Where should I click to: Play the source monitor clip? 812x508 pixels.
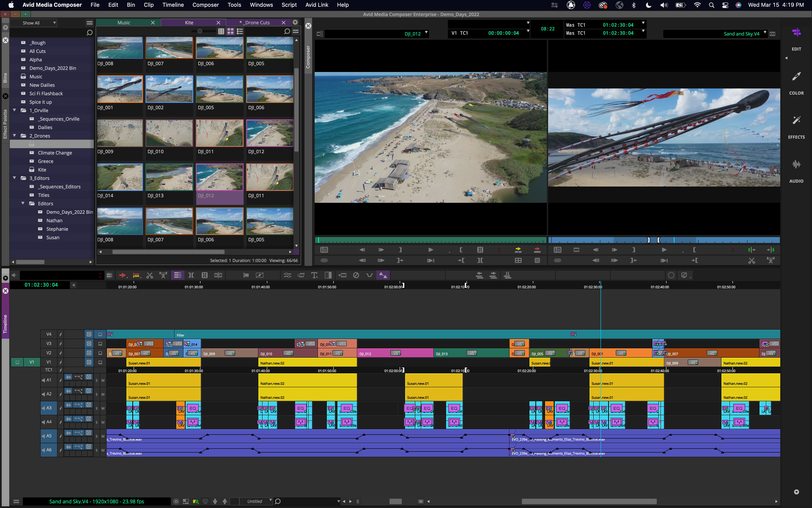tap(431, 250)
